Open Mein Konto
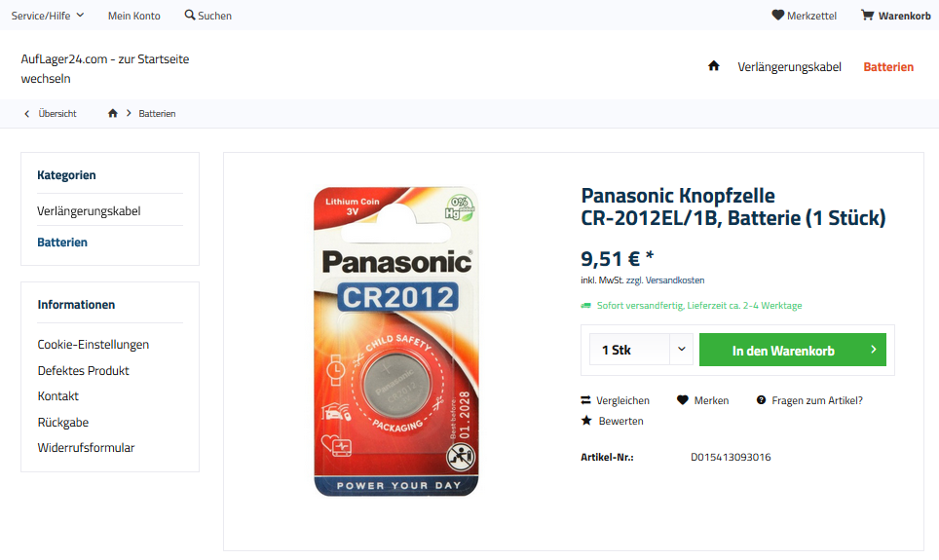This screenshot has height=560, width=939. 134,16
